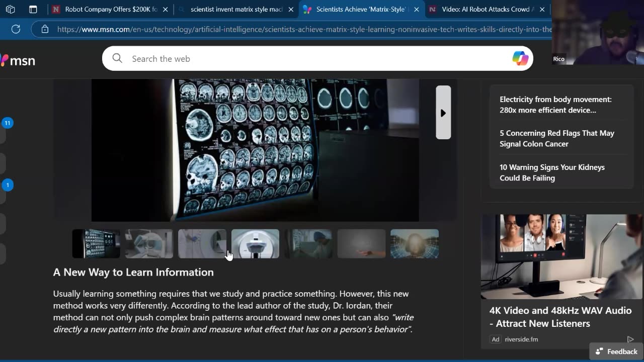Select the sixth slideshow thumbnail
The image size is (644, 362).
(x=361, y=244)
